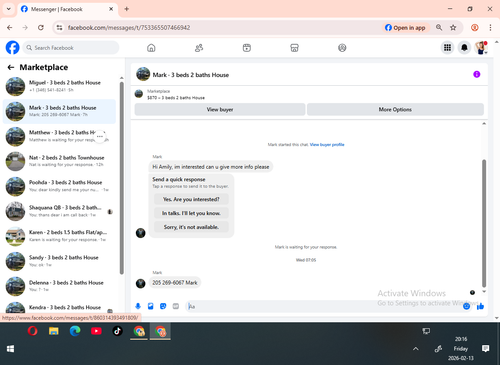Open the View buyer profile link
500x365 pixels.
(327, 145)
